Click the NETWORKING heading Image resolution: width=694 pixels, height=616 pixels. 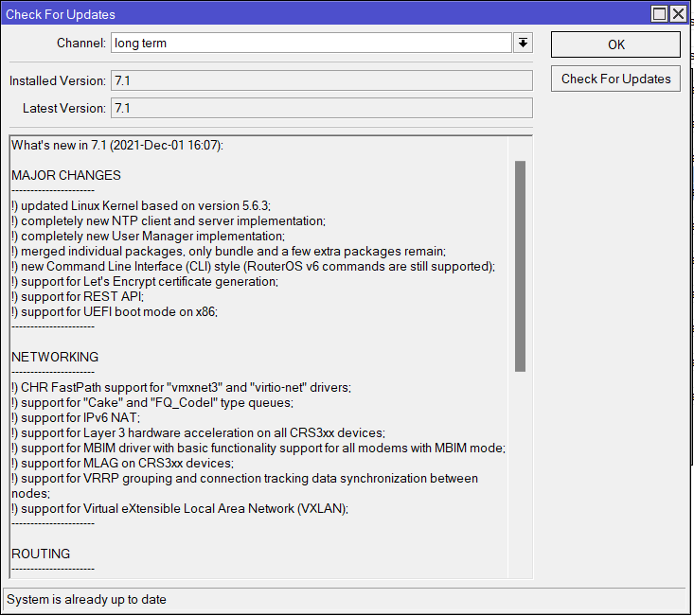point(55,357)
